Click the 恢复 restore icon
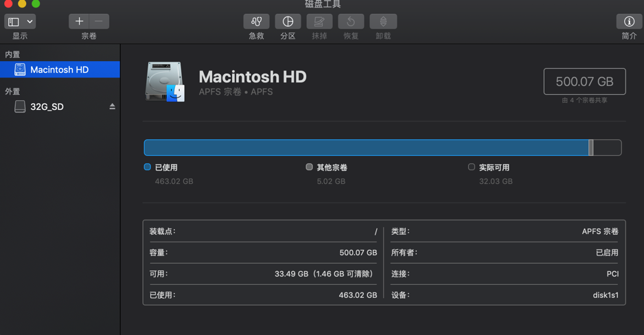The image size is (644, 335). click(x=351, y=21)
